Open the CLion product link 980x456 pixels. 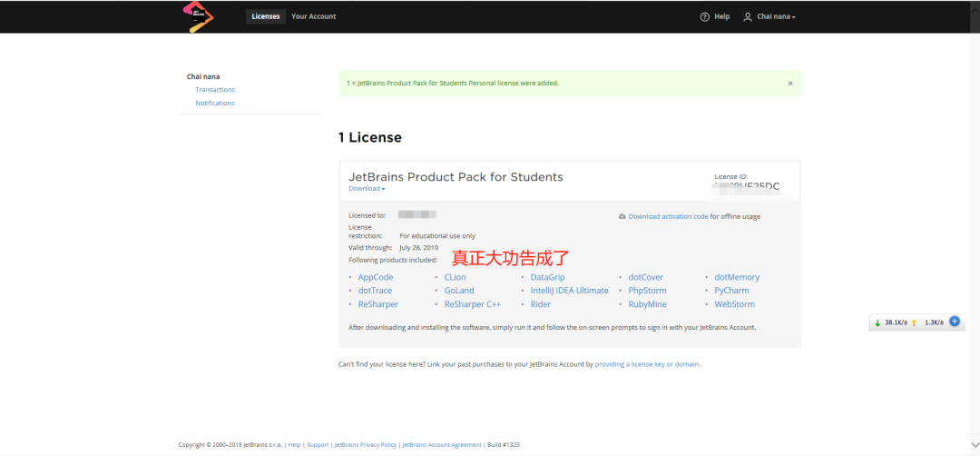click(455, 277)
